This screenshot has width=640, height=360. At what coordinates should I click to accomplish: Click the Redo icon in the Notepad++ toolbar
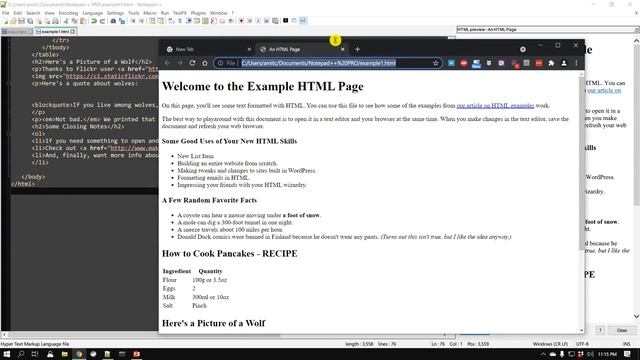[102, 21]
